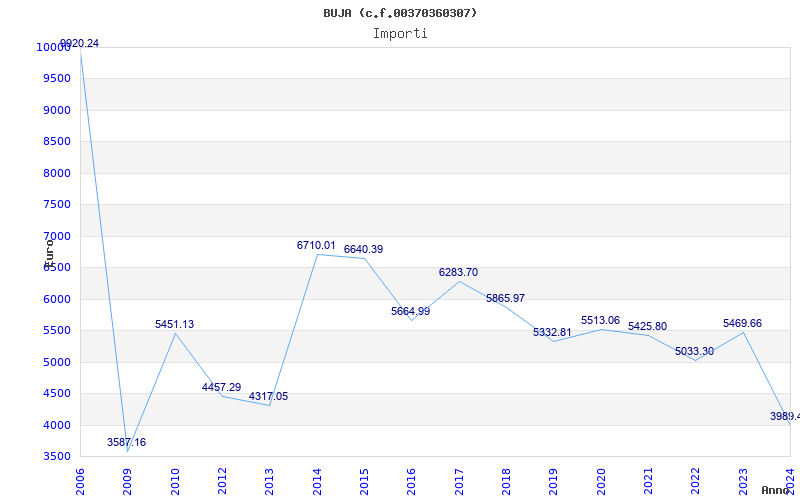Select the data label 5332.81
This screenshot has height=500, width=800.
[553, 333]
